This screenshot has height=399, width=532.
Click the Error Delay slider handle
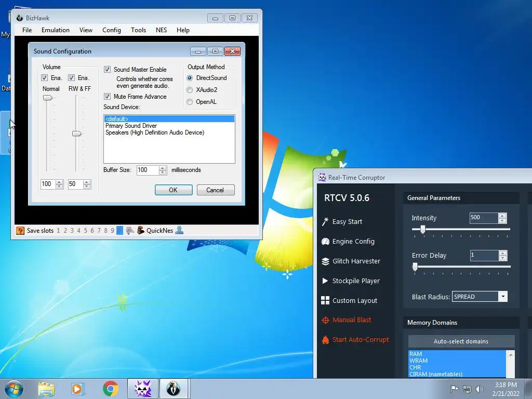pos(415,267)
